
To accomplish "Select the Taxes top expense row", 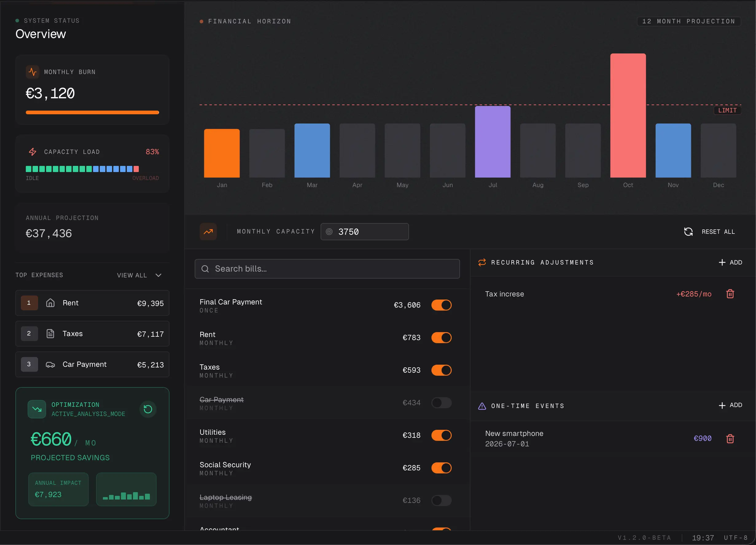I will point(92,334).
